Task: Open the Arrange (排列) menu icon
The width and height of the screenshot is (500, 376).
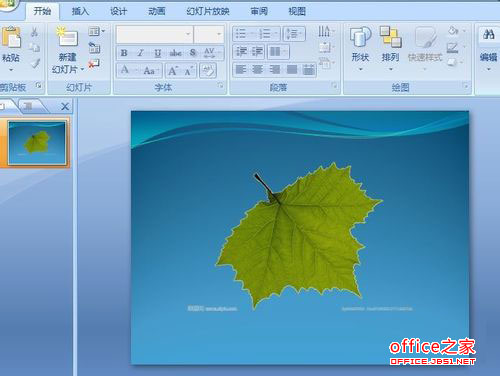Action: point(390,37)
